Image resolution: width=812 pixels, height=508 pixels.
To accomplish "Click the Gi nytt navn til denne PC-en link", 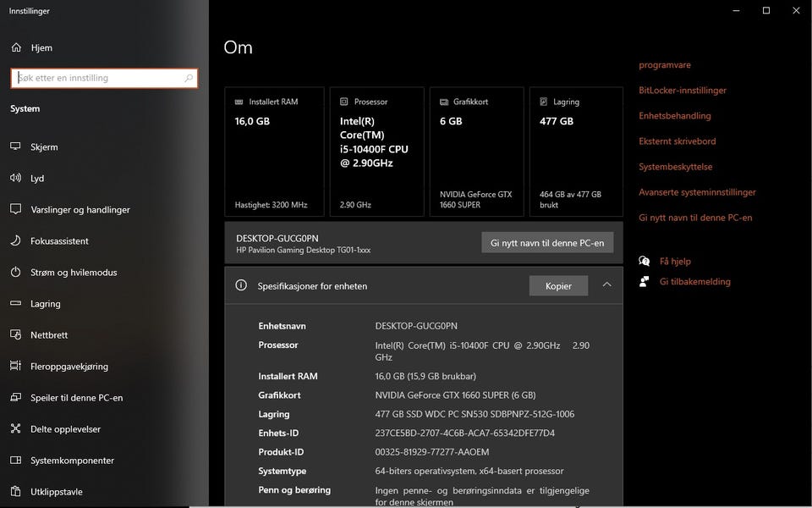I will 695,218.
